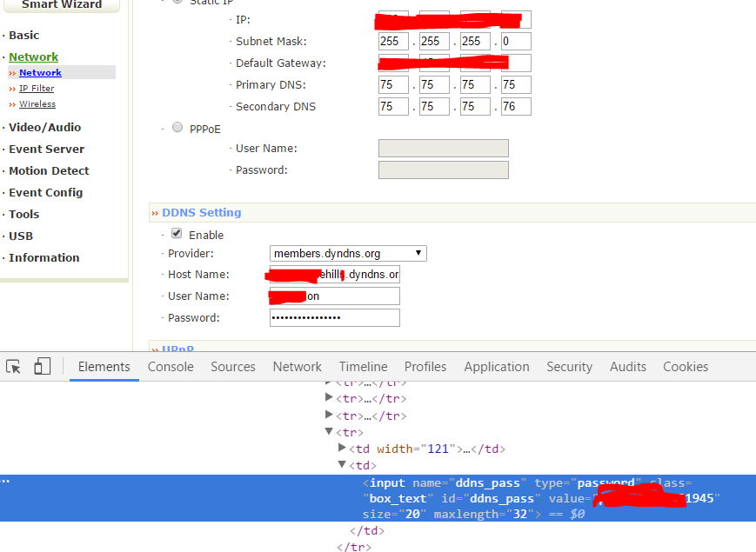Collapse the td node above the input
Viewport: 756px width, 552px height.
[x=342, y=465]
